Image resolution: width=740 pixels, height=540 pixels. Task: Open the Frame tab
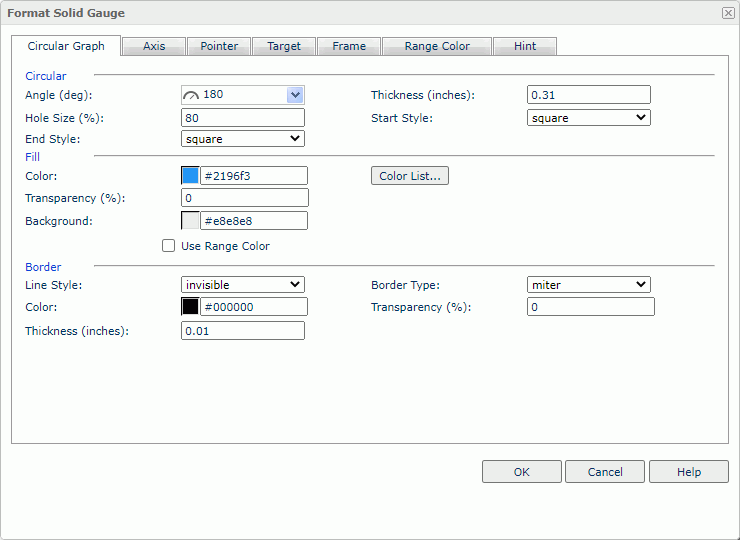tap(349, 46)
